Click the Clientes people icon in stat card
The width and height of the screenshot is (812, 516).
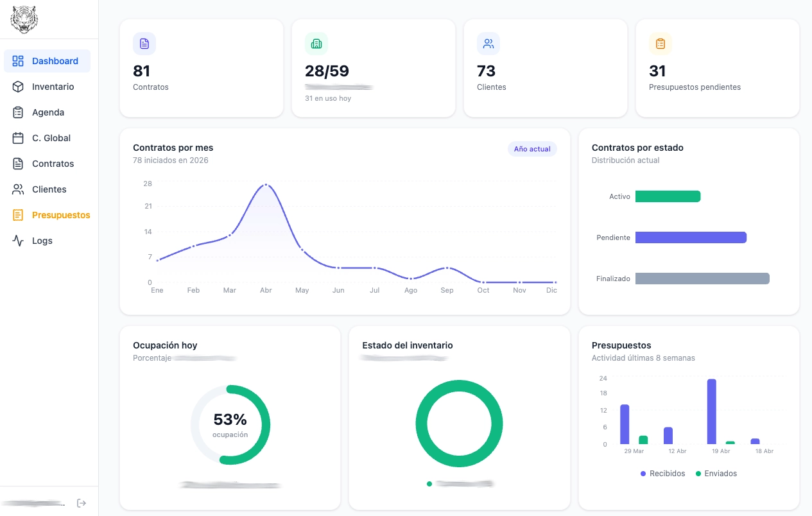[488, 44]
